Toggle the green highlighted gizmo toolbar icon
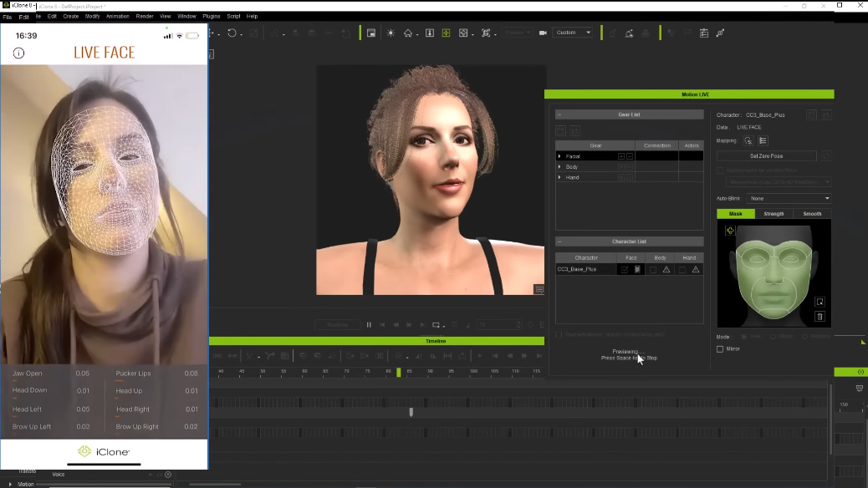 coord(447,33)
